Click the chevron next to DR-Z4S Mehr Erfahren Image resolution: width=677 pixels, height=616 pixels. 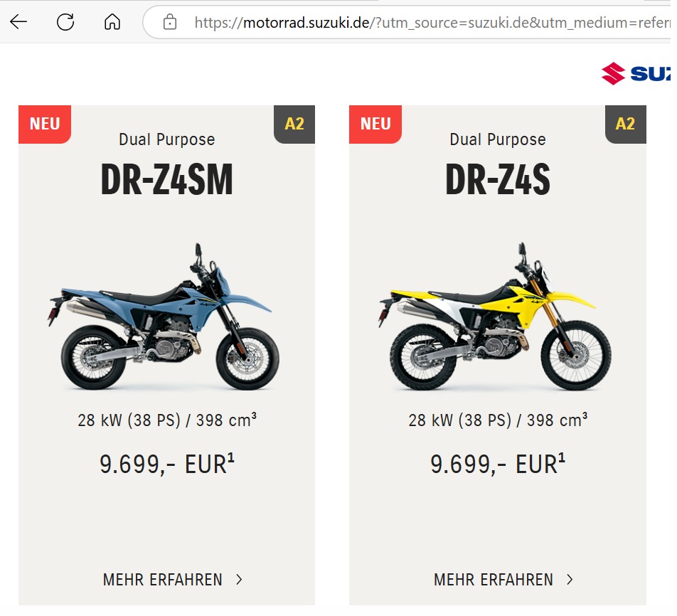coord(570,580)
